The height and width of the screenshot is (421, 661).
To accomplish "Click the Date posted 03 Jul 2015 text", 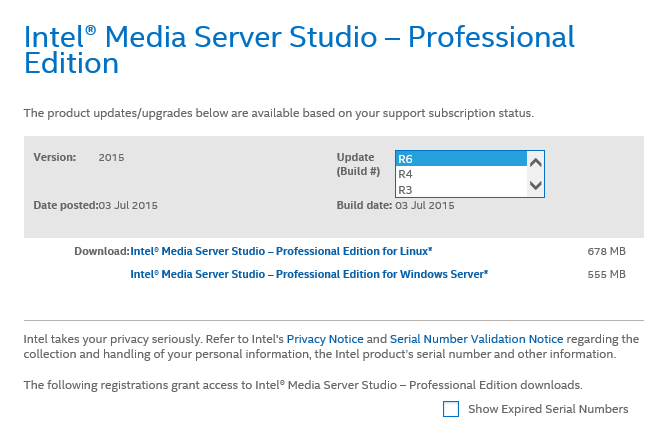I will click(95, 206).
